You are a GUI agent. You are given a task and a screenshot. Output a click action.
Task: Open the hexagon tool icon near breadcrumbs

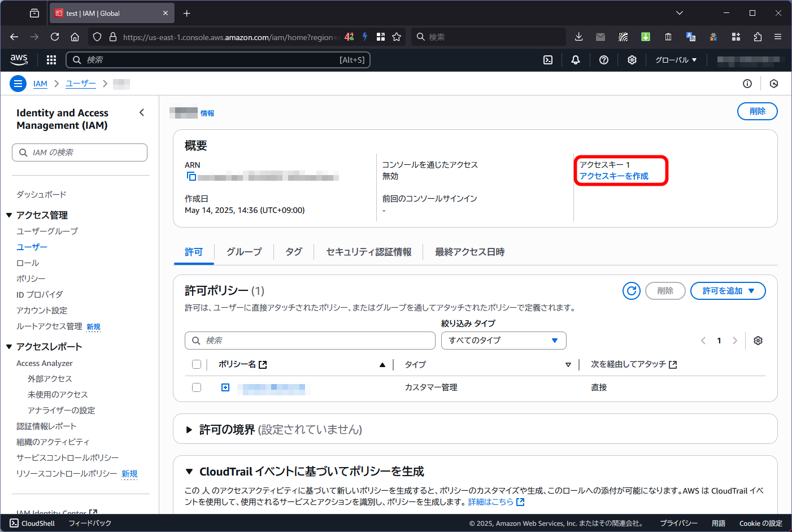click(x=774, y=84)
